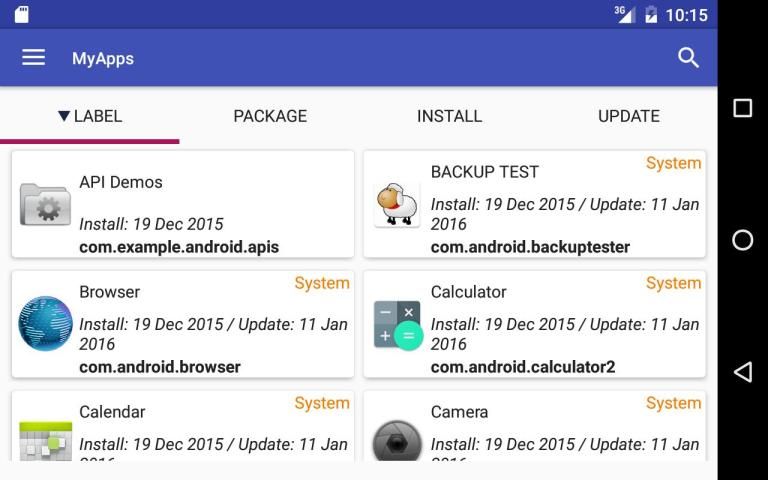Viewport: 768px width, 480px height.
Task: Tap the BACKUP TEST sheep icon
Action: click(397, 204)
